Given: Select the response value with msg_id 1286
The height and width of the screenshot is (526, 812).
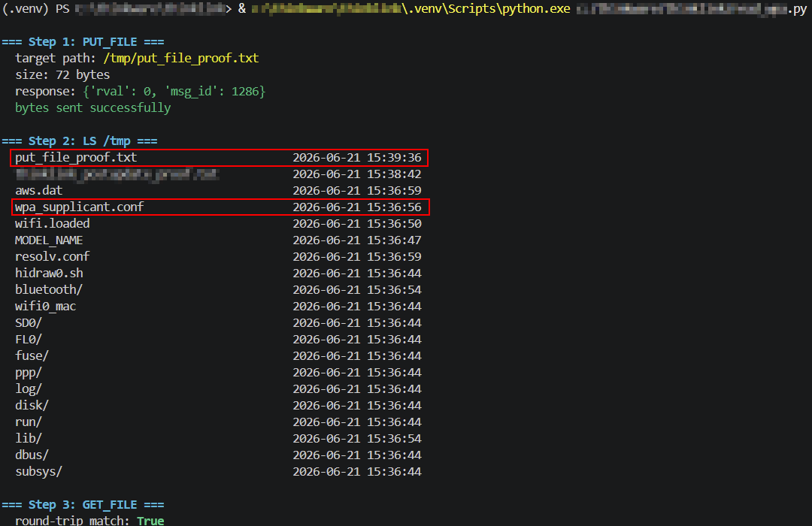Looking at the screenshot, I should tap(174, 91).
